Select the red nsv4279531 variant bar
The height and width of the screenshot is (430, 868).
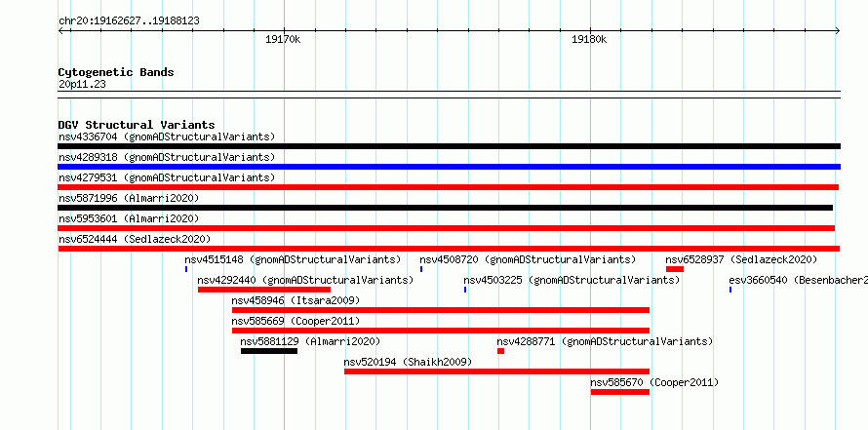(x=449, y=187)
